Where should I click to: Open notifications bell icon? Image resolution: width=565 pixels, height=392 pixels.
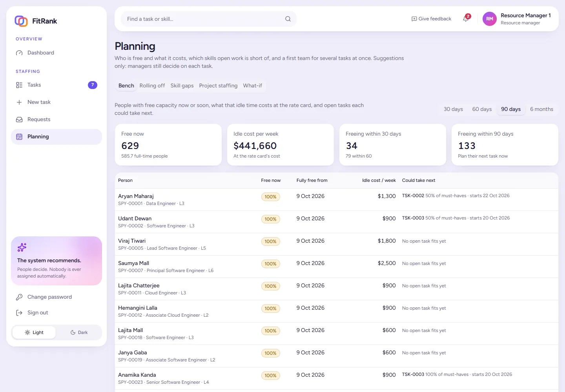pyautogui.click(x=466, y=19)
